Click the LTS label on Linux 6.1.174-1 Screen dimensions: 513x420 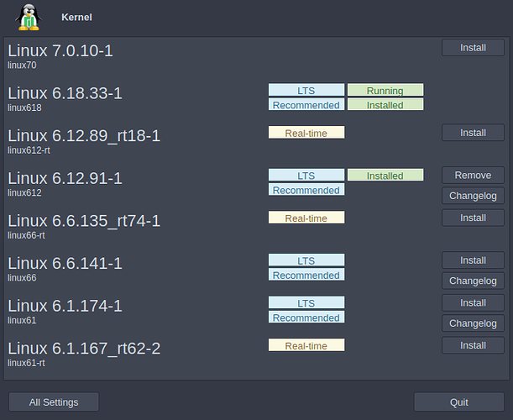[x=306, y=302]
